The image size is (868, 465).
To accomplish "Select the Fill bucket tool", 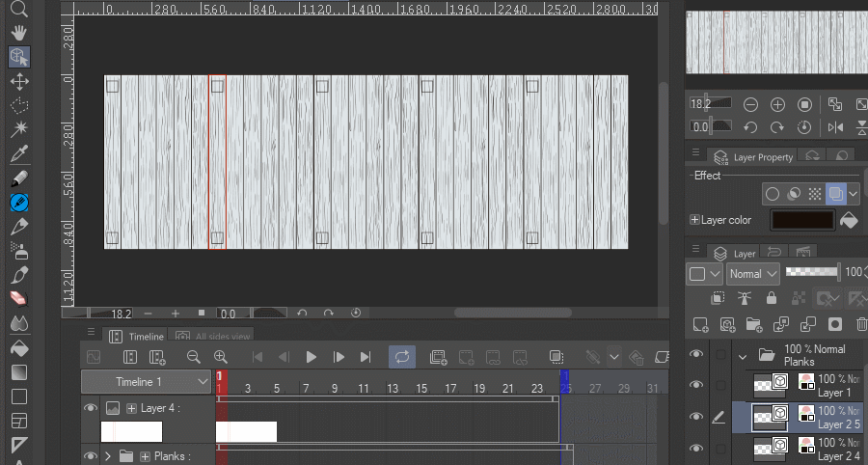I will pyautogui.click(x=19, y=347).
